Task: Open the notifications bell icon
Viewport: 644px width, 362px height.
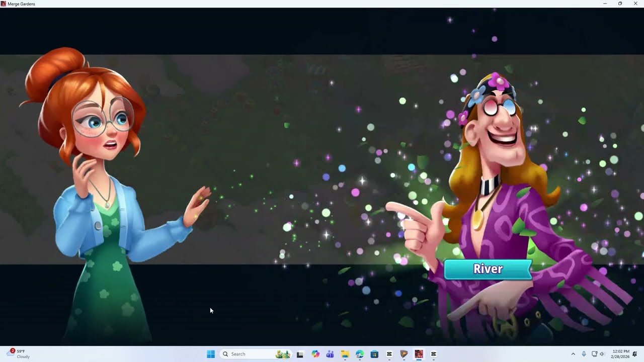Action: (635, 354)
